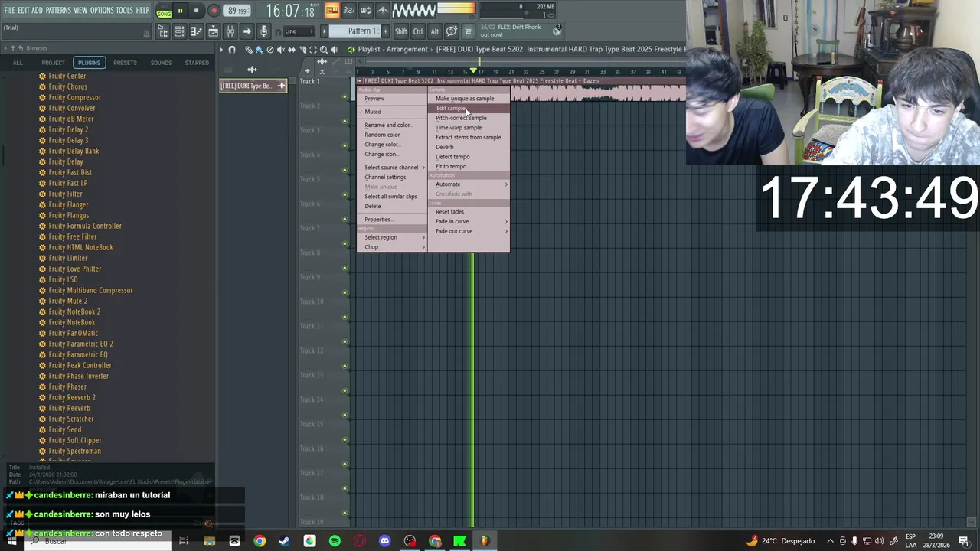This screenshot has width=980, height=551.
Task: Open Discord from the taskbar
Action: (384, 541)
